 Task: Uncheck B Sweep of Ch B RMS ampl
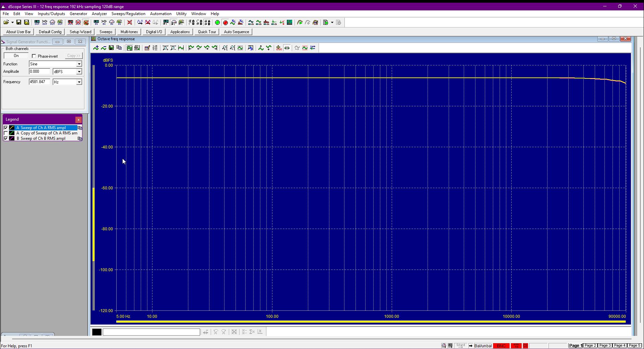6,138
